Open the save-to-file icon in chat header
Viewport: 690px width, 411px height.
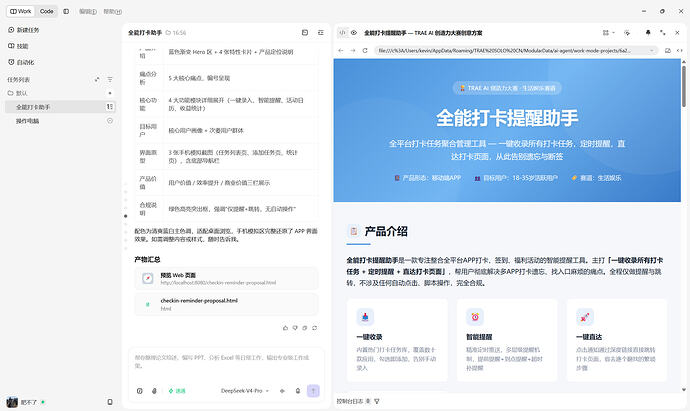[305, 33]
